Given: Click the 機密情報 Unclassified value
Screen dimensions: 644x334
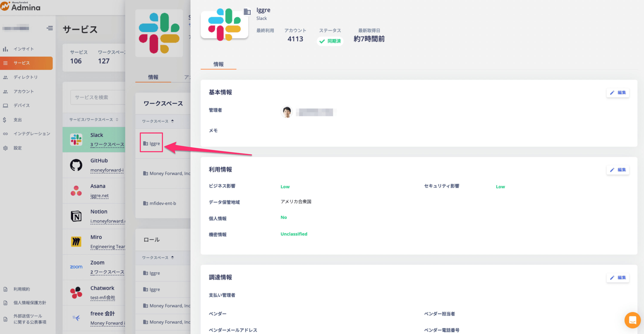Looking at the screenshot, I should (294, 234).
